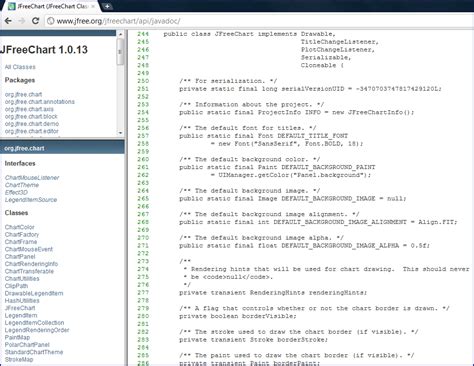Image resolution: width=474 pixels, height=366 pixels.
Task: Close the JFreeChart browser tab
Action: [x=93, y=6]
